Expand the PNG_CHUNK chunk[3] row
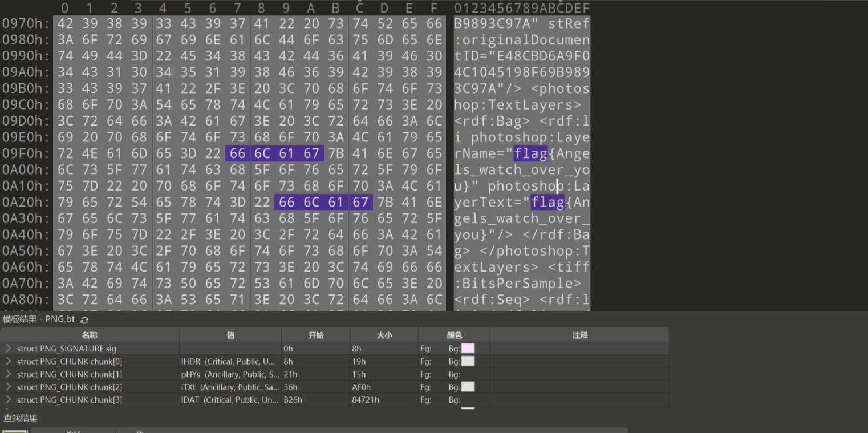Screen dimensions: 868x433 9,400
